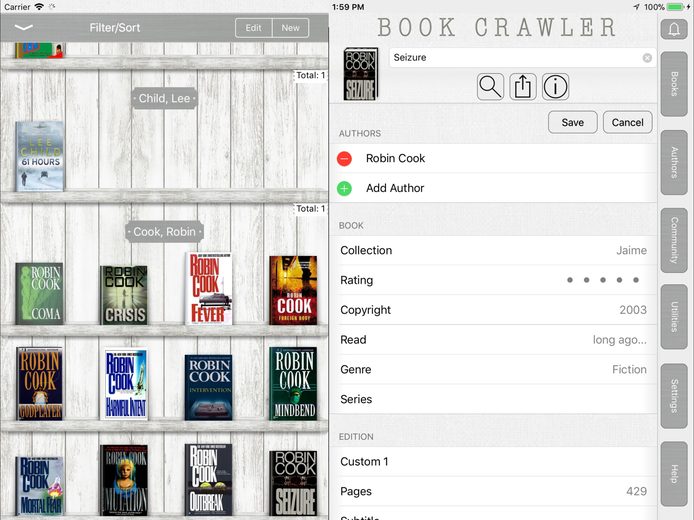Switch to the Books side tab
The height and width of the screenshot is (520, 694).
point(674,84)
